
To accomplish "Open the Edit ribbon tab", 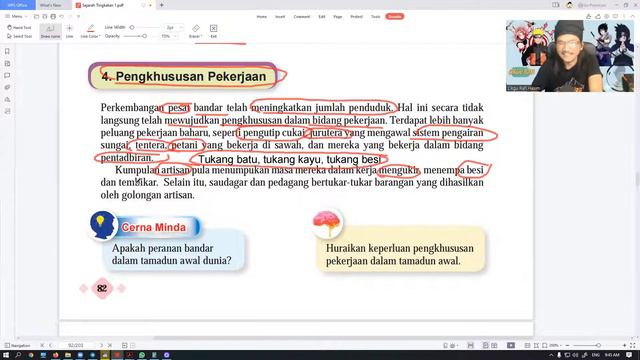I will (322, 16).
